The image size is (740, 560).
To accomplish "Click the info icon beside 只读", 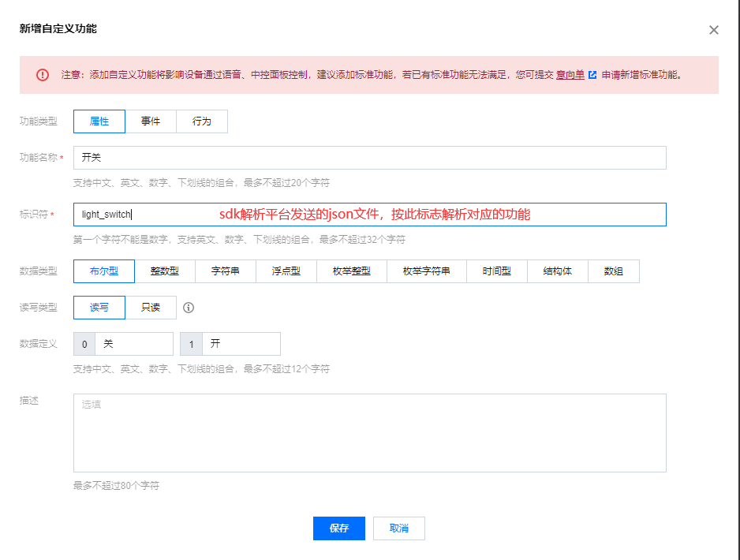I will point(189,308).
